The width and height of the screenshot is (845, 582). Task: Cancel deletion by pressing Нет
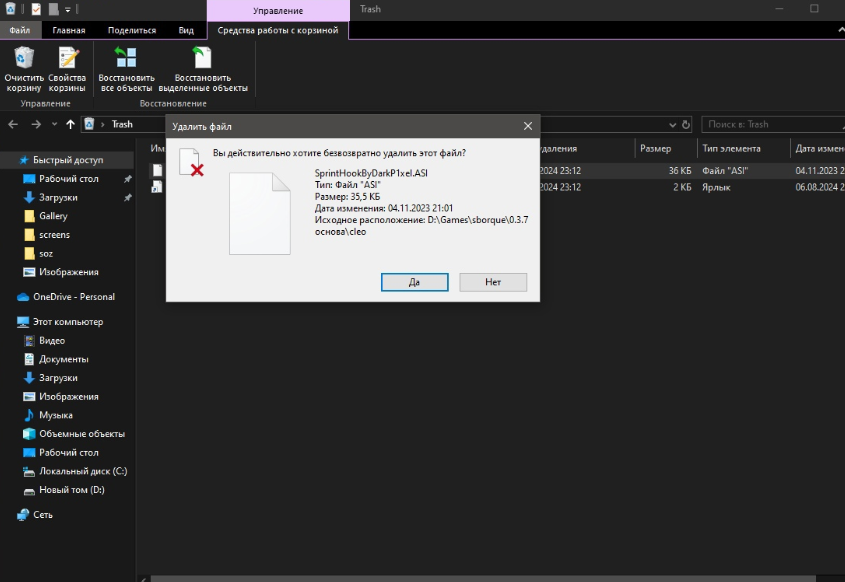tap(493, 282)
